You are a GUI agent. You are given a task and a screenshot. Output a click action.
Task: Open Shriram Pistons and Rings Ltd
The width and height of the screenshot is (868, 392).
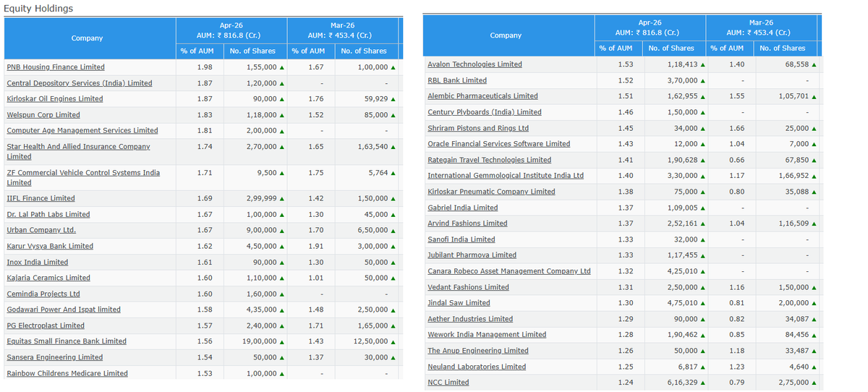pyautogui.click(x=478, y=128)
